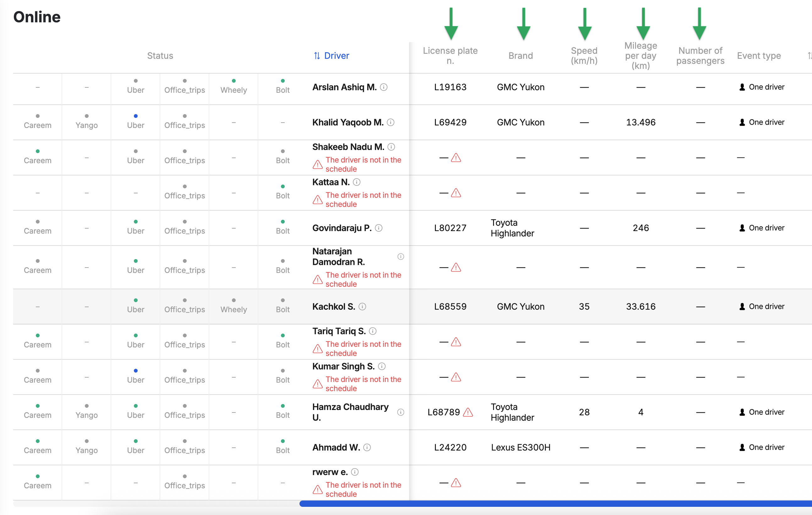The image size is (812, 515).
Task: Click Mileage per day (km) header
Action: click(641, 56)
